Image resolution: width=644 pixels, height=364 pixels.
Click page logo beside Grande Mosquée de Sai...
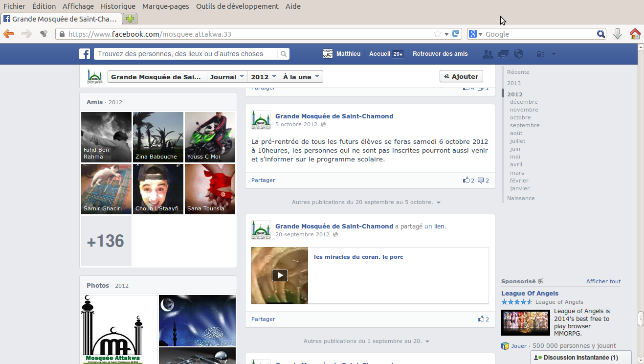pos(95,76)
